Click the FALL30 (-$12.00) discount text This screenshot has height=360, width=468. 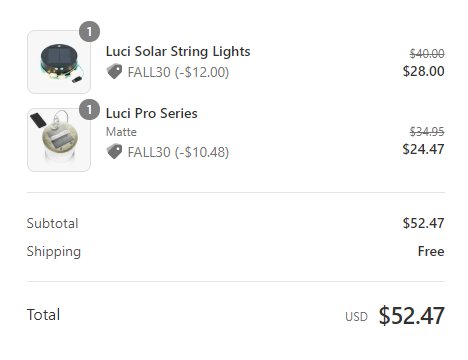tap(178, 72)
